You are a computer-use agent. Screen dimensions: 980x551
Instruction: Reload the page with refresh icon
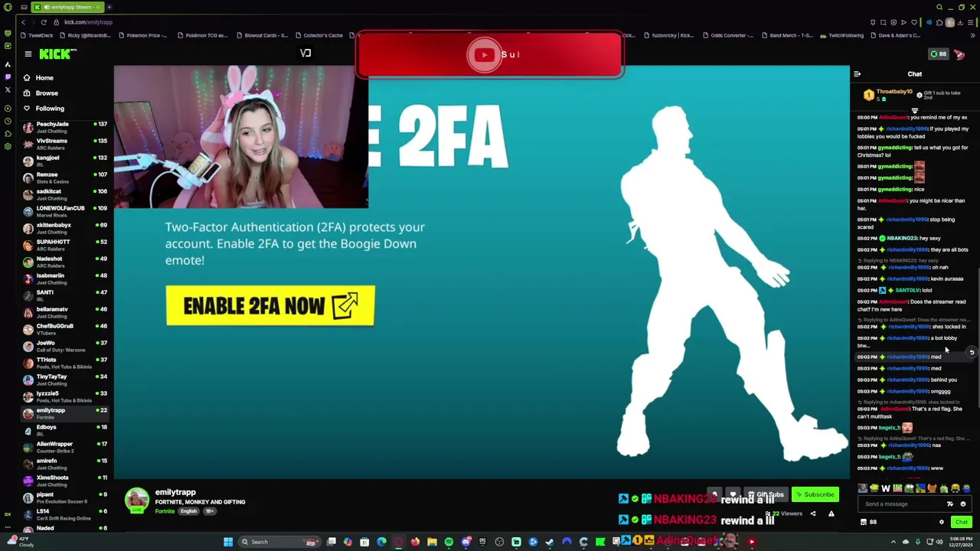coord(44,22)
